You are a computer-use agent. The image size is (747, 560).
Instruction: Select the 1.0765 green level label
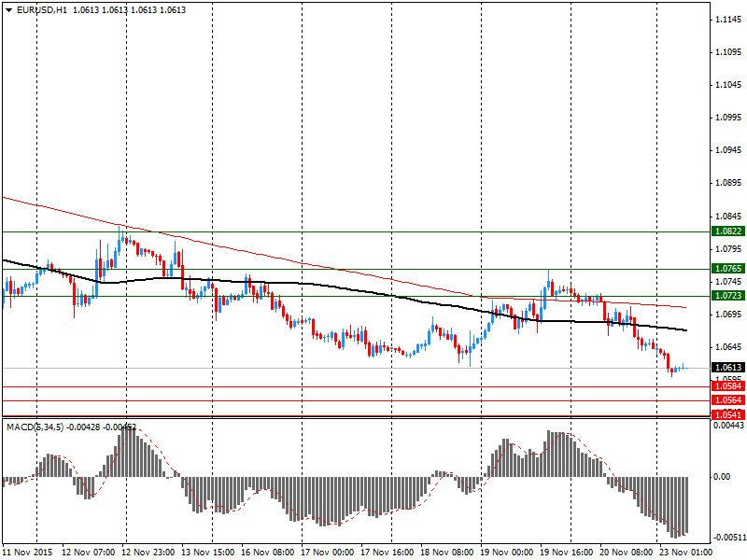tap(728, 269)
